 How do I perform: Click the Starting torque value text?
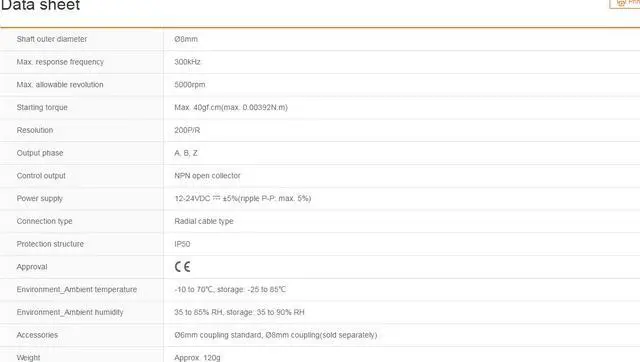(x=231, y=107)
